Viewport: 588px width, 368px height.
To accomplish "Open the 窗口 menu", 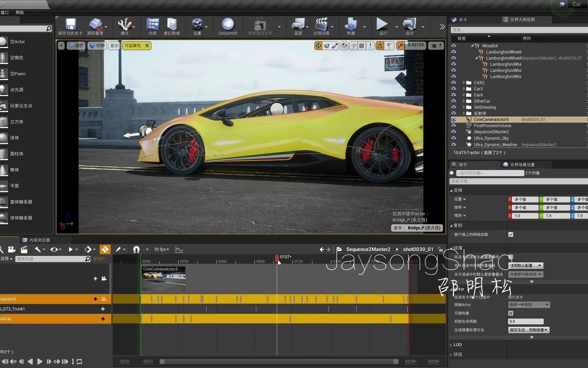I will point(5,12).
